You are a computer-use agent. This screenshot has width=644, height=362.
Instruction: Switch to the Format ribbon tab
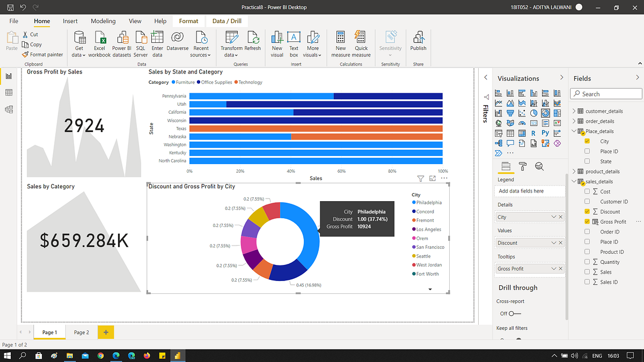[x=188, y=21]
